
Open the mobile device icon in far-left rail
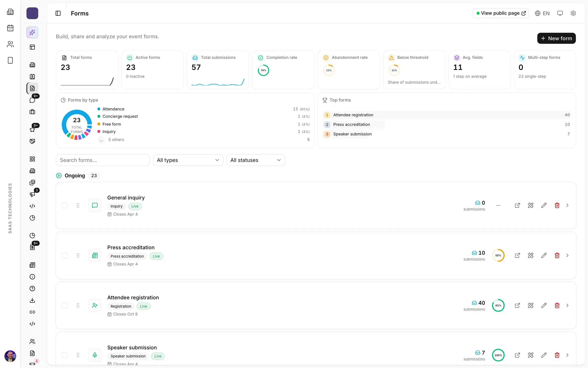tap(10, 60)
